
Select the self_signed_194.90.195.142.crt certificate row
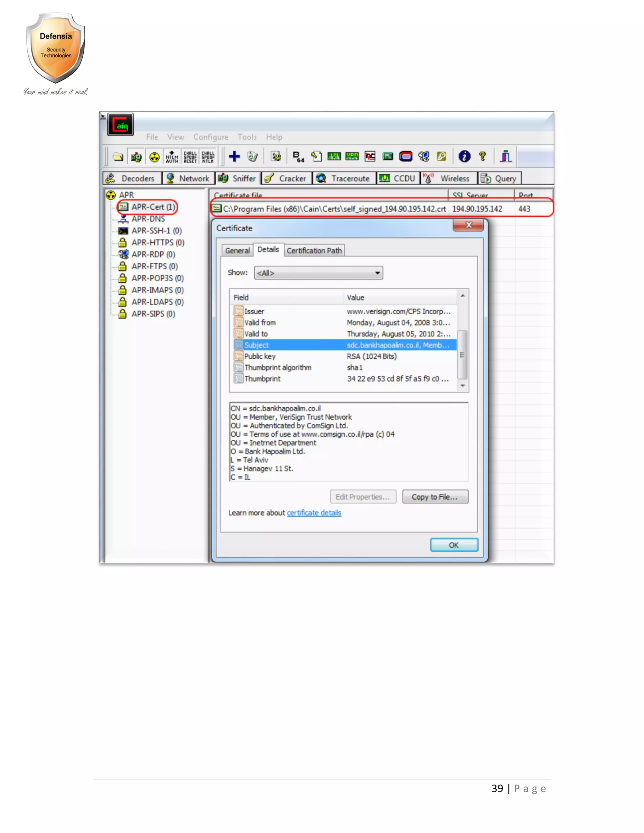click(381, 209)
